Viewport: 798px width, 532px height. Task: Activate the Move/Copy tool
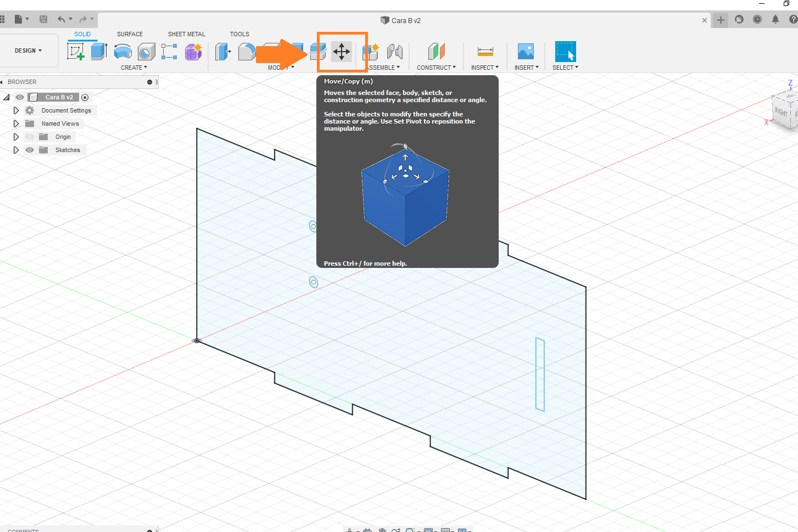342,52
